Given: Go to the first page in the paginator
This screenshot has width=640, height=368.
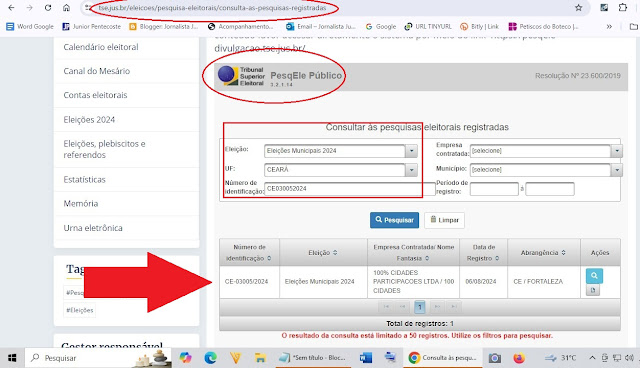Looking at the screenshot, I should pos(386,306).
